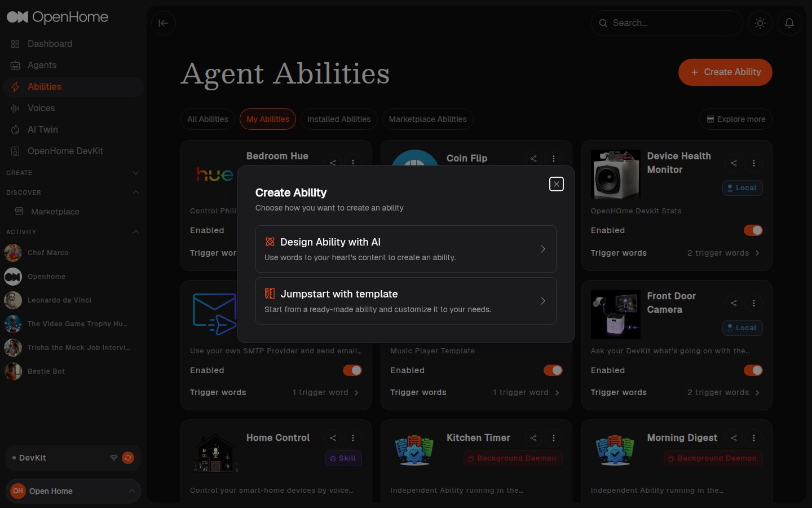This screenshot has height=508, width=812.
Task: Expand the CREATE sidebar section
Action: [135, 173]
